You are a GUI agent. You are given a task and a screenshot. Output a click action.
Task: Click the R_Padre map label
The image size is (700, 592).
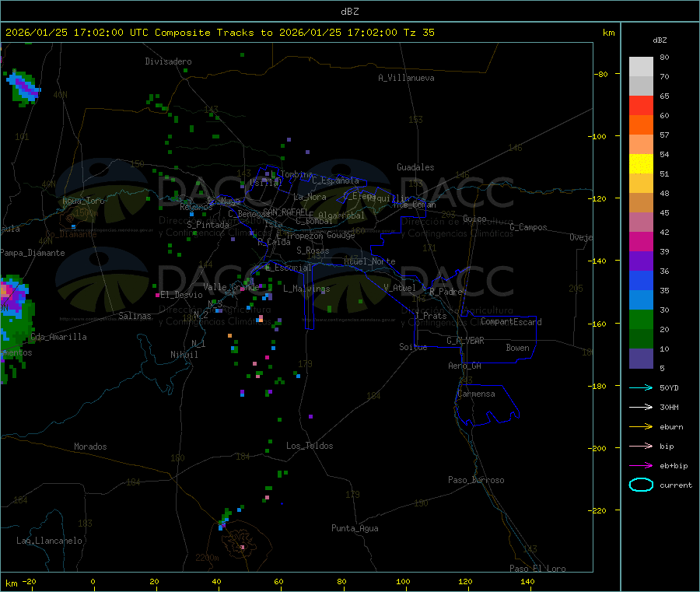click(446, 292)
